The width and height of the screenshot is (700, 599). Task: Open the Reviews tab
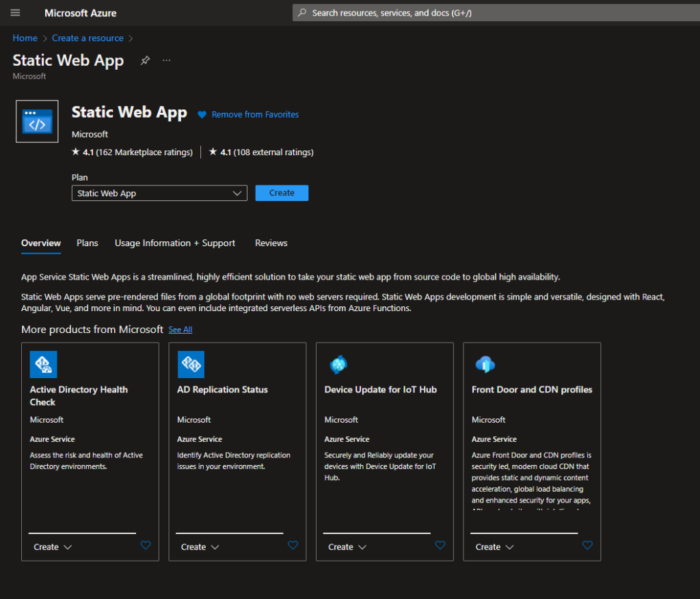click(271, 243)
